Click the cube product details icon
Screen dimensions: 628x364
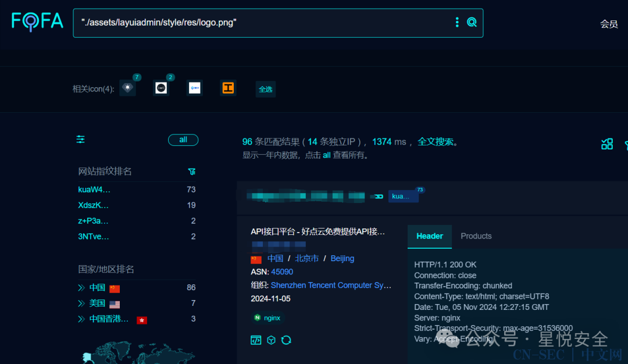click(271, 340)
